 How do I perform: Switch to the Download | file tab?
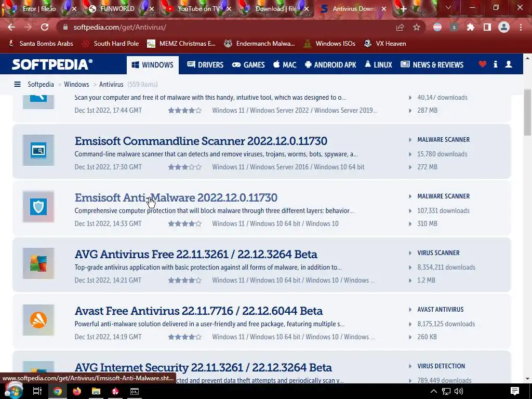click(x=276, y=8)
